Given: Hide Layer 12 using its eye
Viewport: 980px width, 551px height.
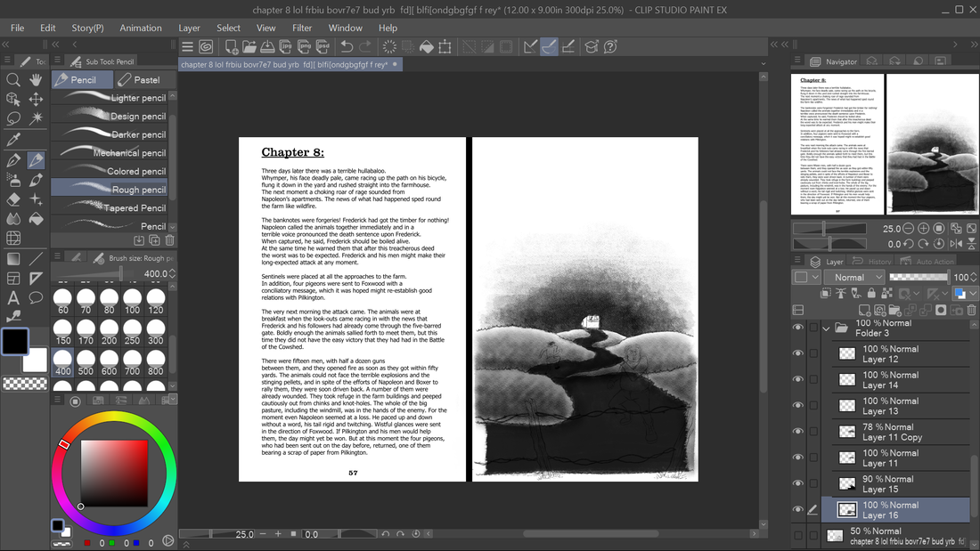Looking at the screenshot, I should 798,353.
